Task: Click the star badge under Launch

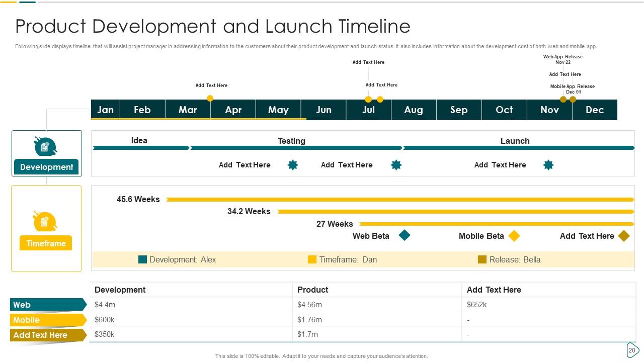Action: 548,165
